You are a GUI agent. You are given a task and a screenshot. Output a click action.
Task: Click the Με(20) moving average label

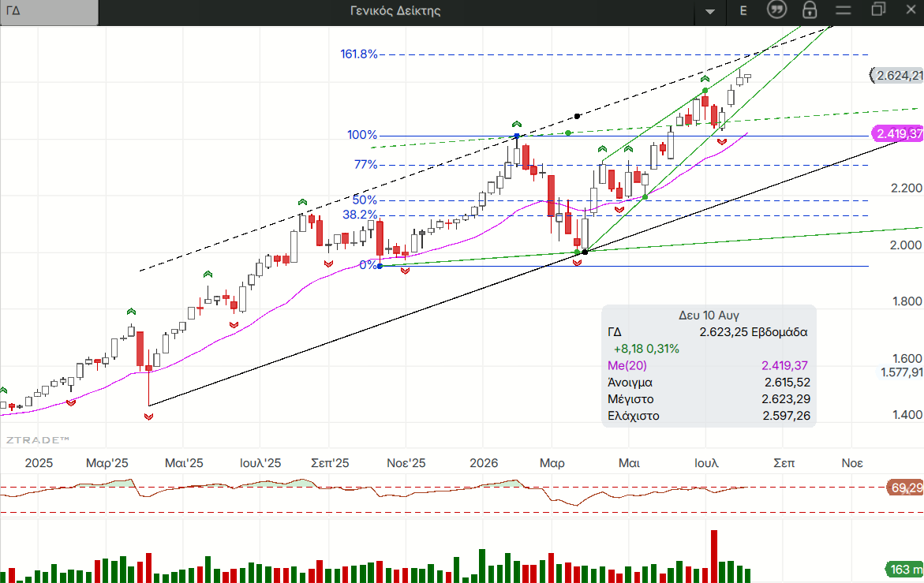coord(627,366)
